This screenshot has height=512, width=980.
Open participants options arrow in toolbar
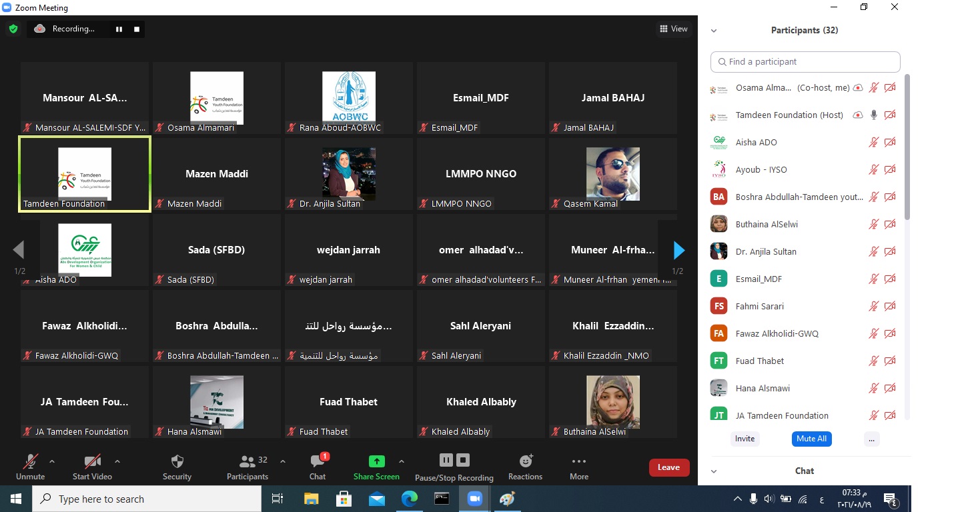pyautogui.click(x=282, y=461)
